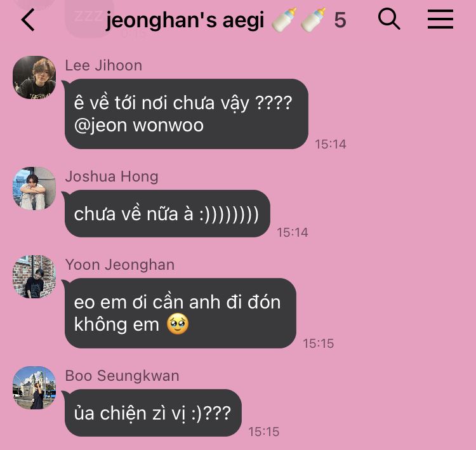Viewport: 476px width, 450px height.
Task: Select Lee Jihoon's message bubble
Action: (187, 114)
